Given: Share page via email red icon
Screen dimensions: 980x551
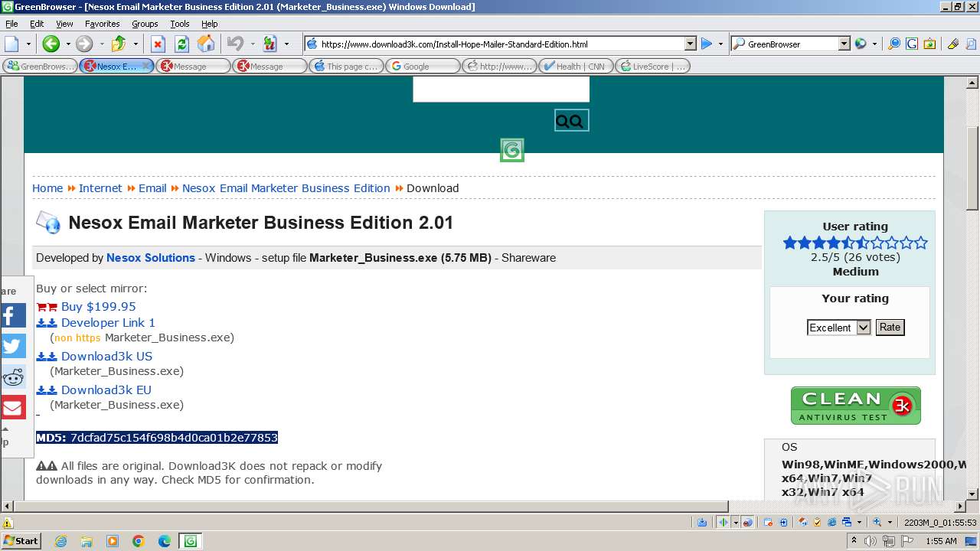Looking at the screenshot, I should pyautogui.click(x=13, y=407).
